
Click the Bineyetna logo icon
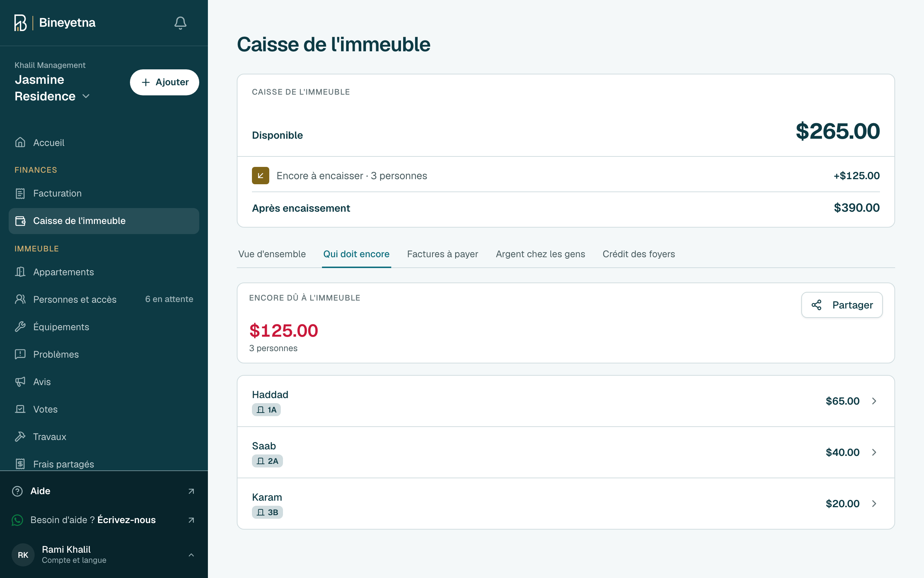coord(21,23)
